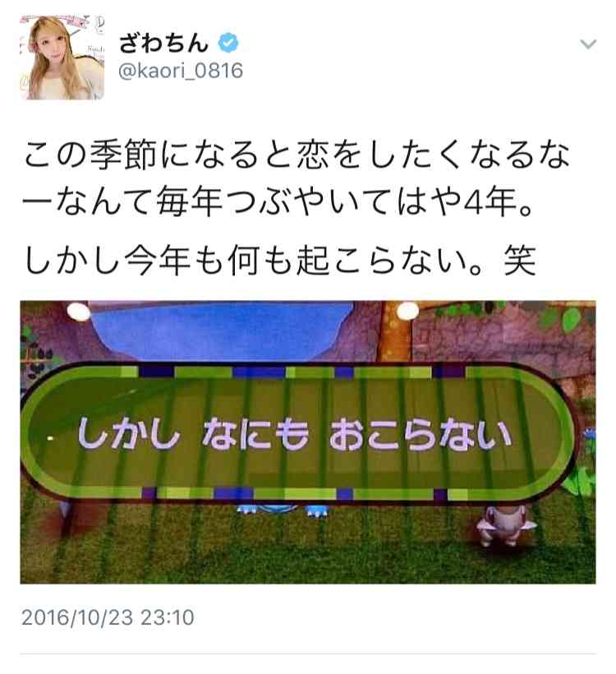Expand the tweet options chevron menu

pos(587,44)
